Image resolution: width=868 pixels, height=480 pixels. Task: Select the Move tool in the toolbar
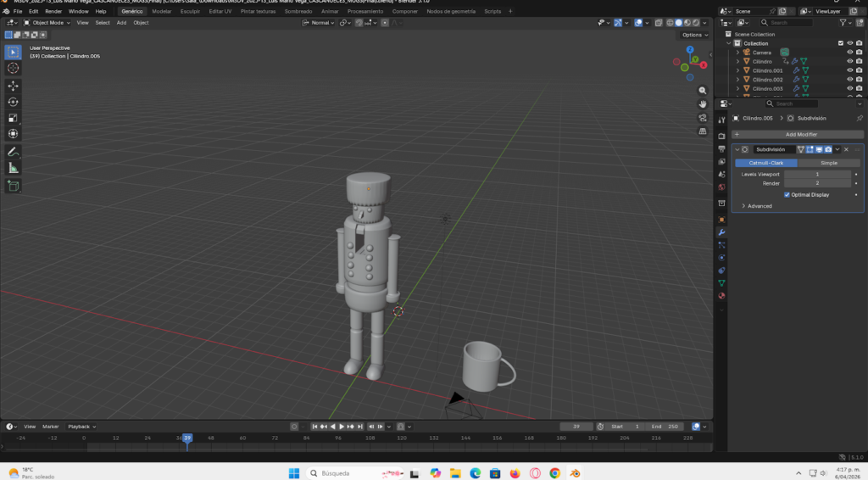(14, 86)
